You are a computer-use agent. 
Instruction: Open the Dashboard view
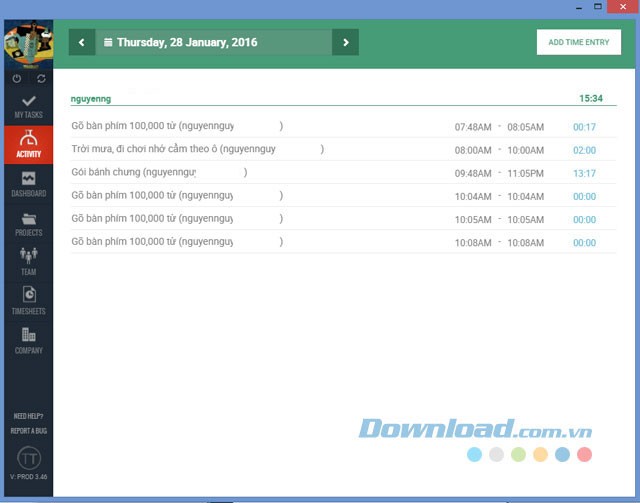[x=28, y=183]
